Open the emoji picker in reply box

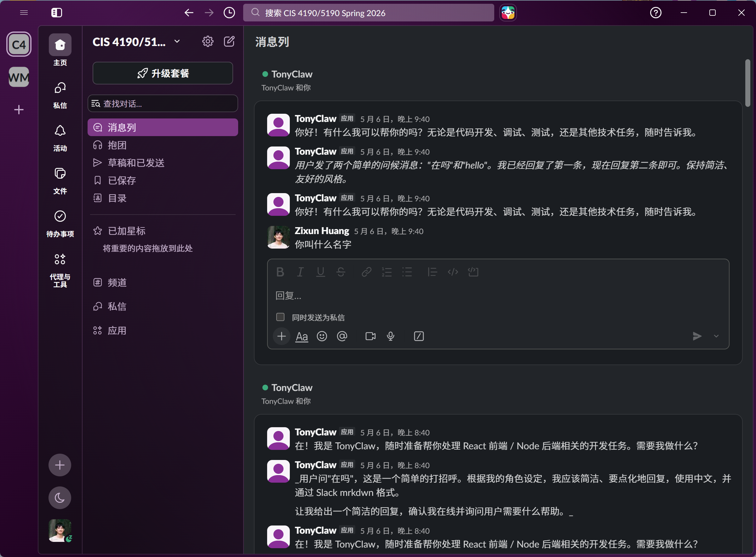pyautogui.click(x=322, y=336)
